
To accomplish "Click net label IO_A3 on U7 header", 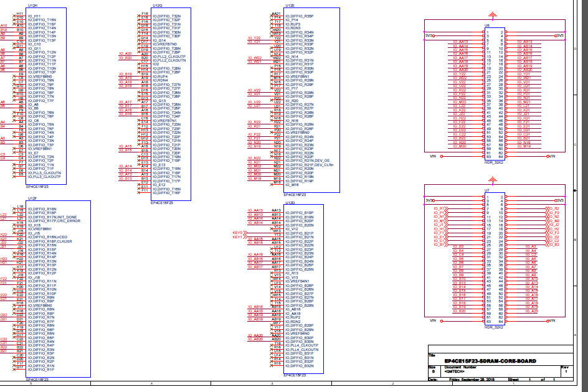I will pyautogui.click(x=531, y=246).
